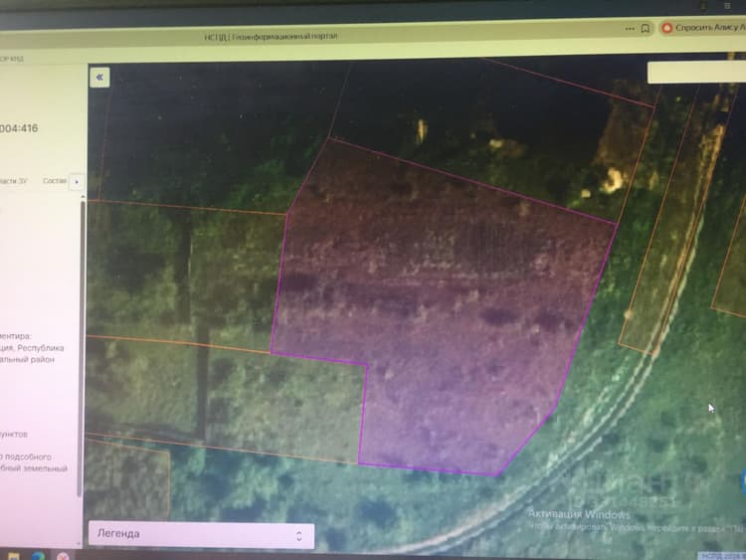Select cadastral number text ending '004:416'
This screenshot has width=746, height=560.
pyautogui.click(x=19, y=128)
